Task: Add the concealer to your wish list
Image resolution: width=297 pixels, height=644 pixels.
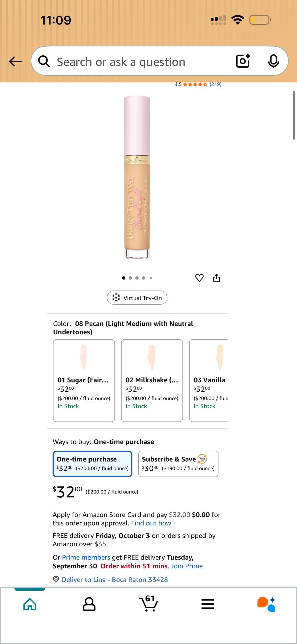Action: (199, 278)
